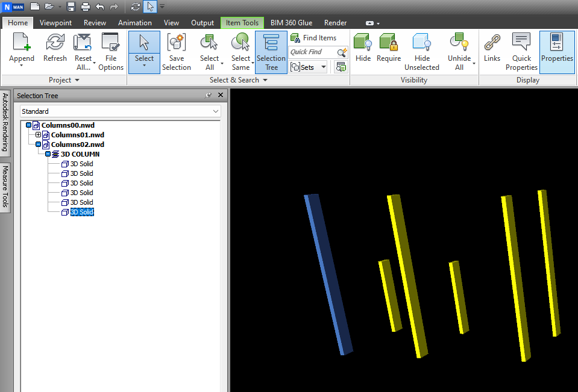578x392 pixels.
Task: Open the BIM 360 Glue tab
Action: 291,23
